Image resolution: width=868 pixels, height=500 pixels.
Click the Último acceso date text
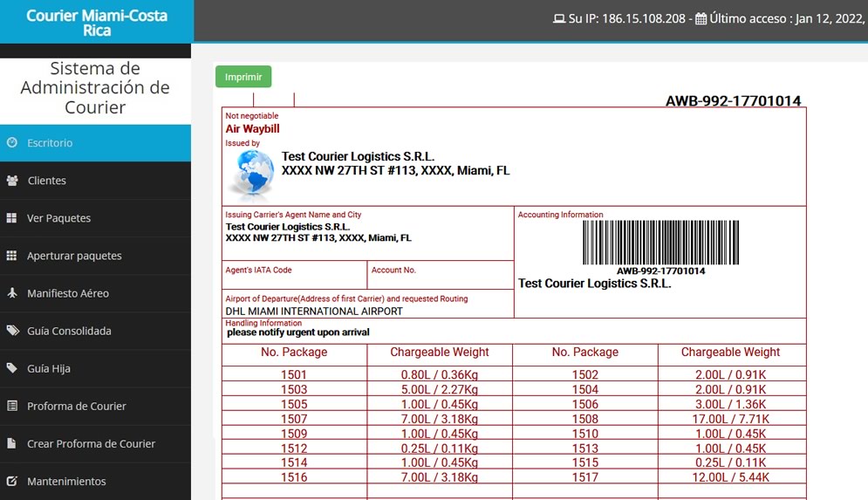pyautogui.click(x=787, y=19)
